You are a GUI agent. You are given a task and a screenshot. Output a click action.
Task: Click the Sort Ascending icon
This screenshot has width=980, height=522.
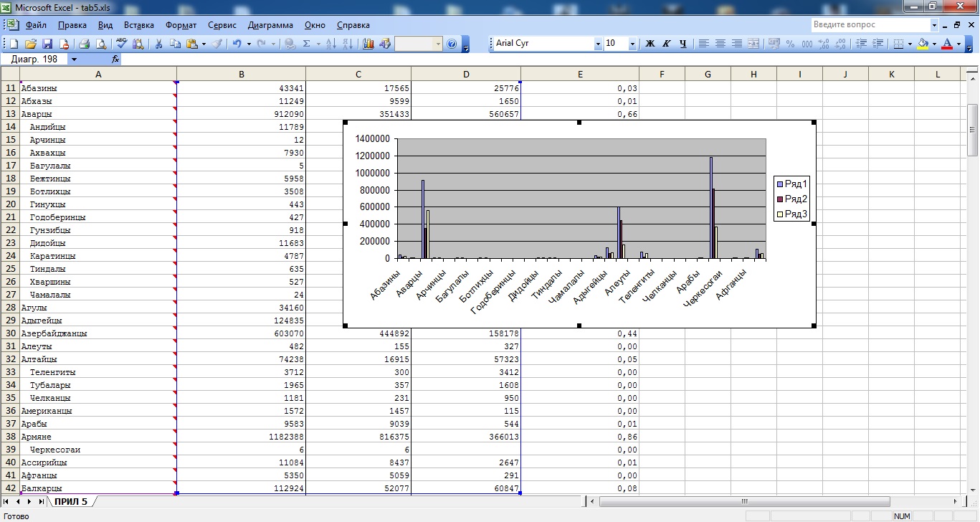(x=330, y=44)
